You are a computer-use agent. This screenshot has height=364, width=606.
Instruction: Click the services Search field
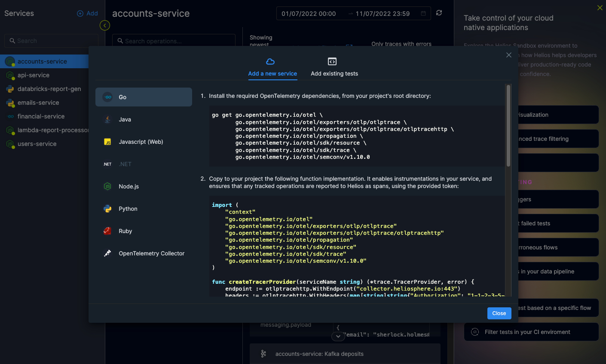(x=51, y=41)
